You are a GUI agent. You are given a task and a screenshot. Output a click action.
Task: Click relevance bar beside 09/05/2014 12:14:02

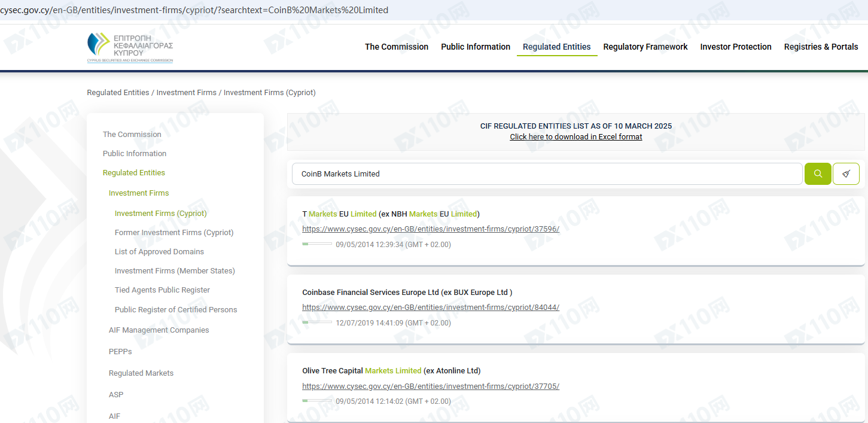tap(317, 401)
